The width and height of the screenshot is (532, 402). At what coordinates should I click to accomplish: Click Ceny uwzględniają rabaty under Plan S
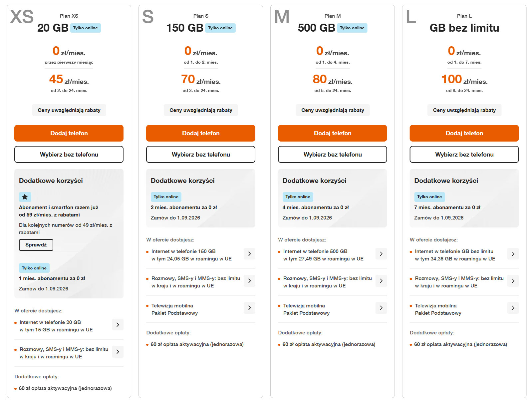[x=201, y=110]
